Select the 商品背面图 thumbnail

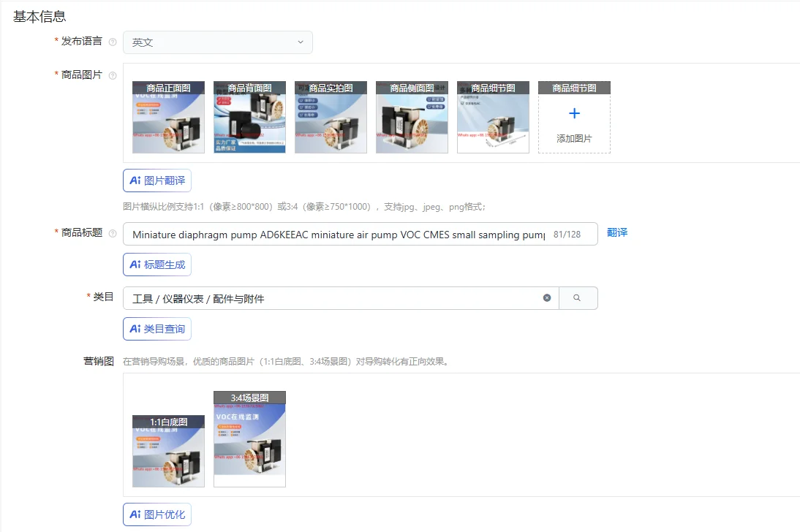pos(249,118)
